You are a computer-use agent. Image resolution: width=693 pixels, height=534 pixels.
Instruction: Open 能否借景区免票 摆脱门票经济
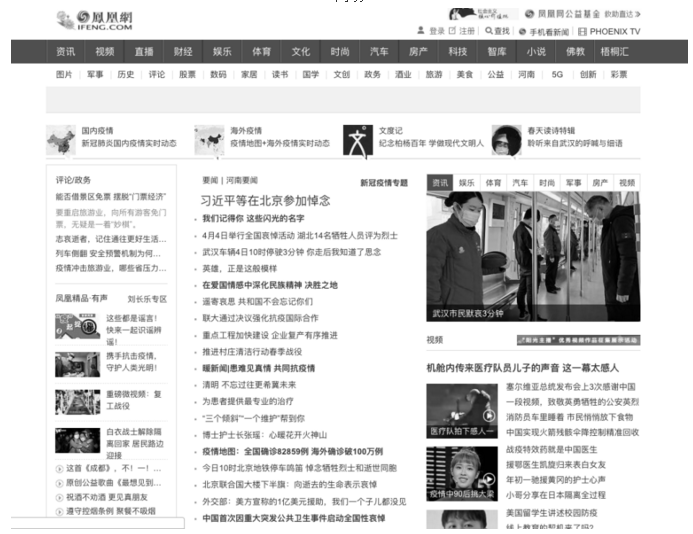pos(111,197)
